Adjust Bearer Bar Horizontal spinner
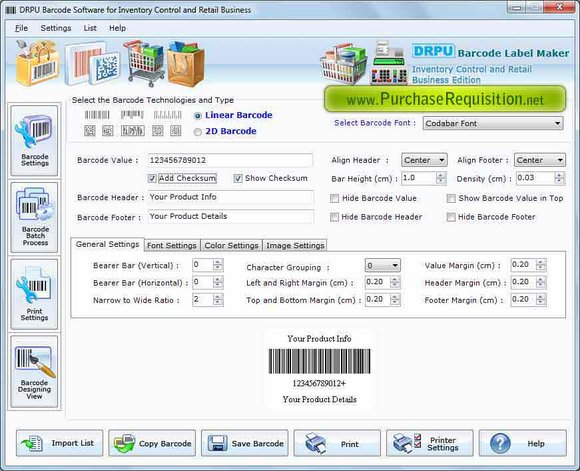 click(218, 282)
